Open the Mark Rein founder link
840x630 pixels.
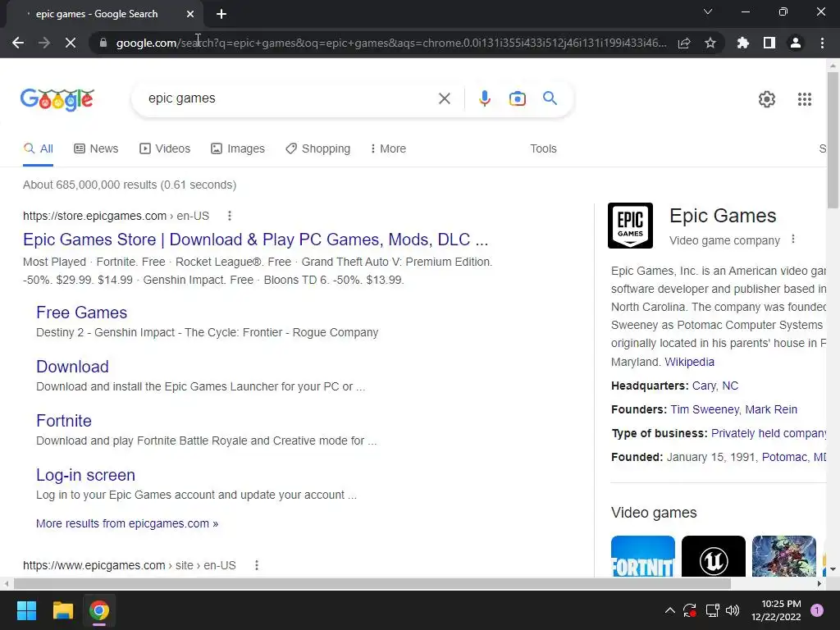click(x=771, y=409)
